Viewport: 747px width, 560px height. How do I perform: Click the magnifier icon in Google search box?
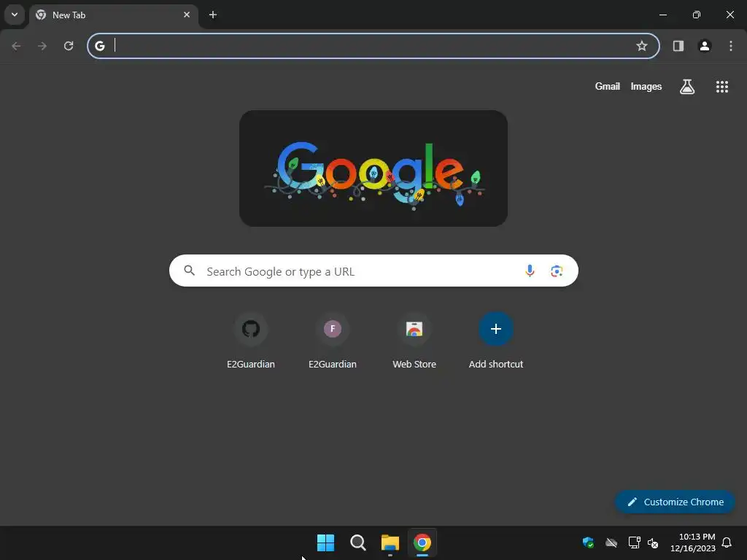click(190, 271)
